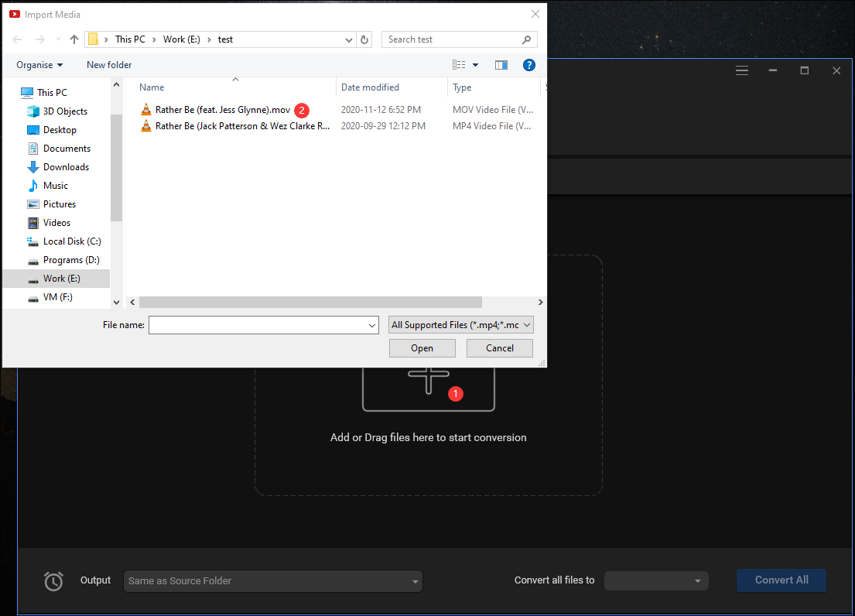Open Videos in the sidebar

point(49,222)
